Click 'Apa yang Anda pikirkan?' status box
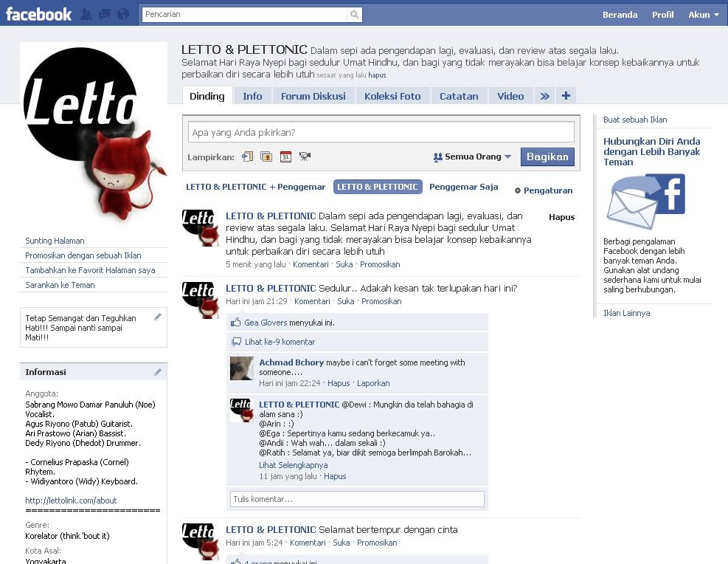Screen dimensions: 728x564 (381, 132)
